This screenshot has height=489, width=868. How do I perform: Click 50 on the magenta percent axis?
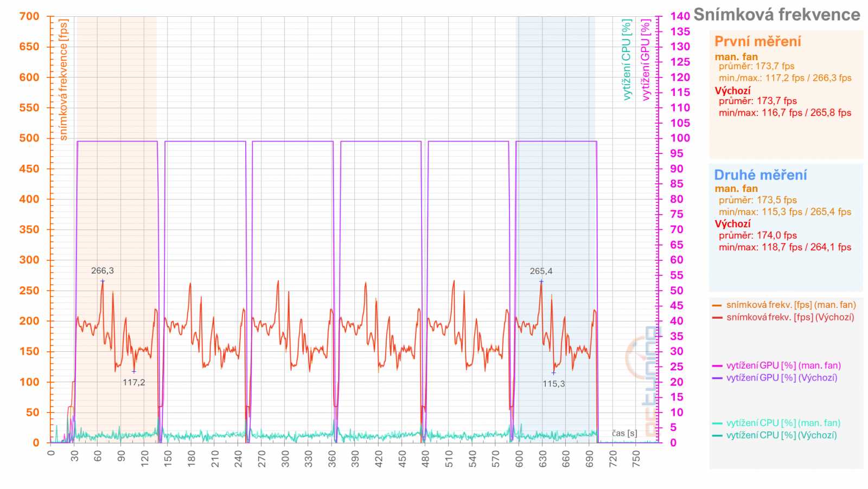tap(676, 290)
